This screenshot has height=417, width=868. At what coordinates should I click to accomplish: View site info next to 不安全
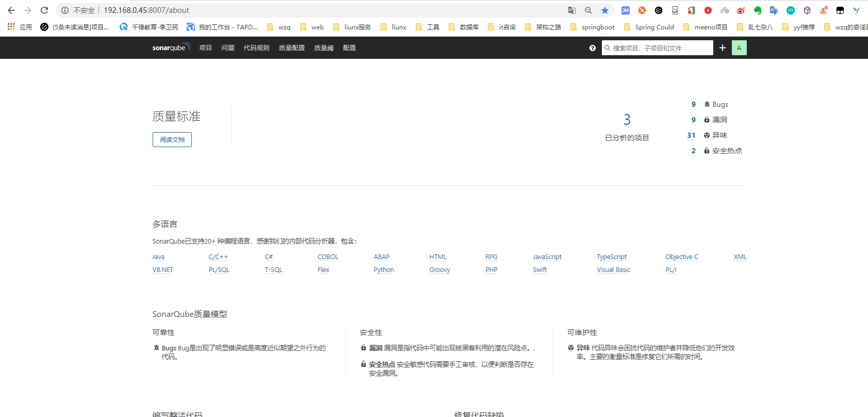[65, 10]
